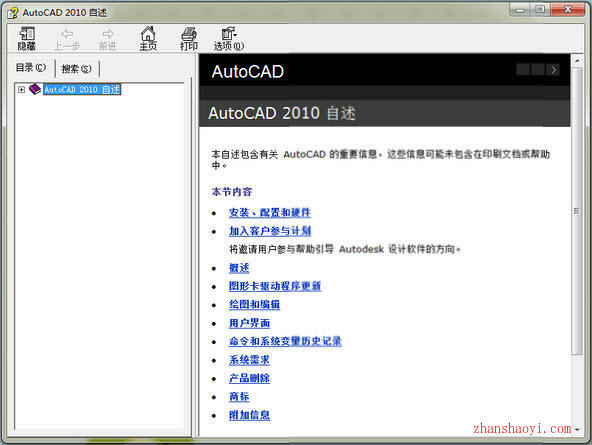Maximize the AutoCAD 2010 自述 window
The image size is (592, 445).
(x=540, y=9)
